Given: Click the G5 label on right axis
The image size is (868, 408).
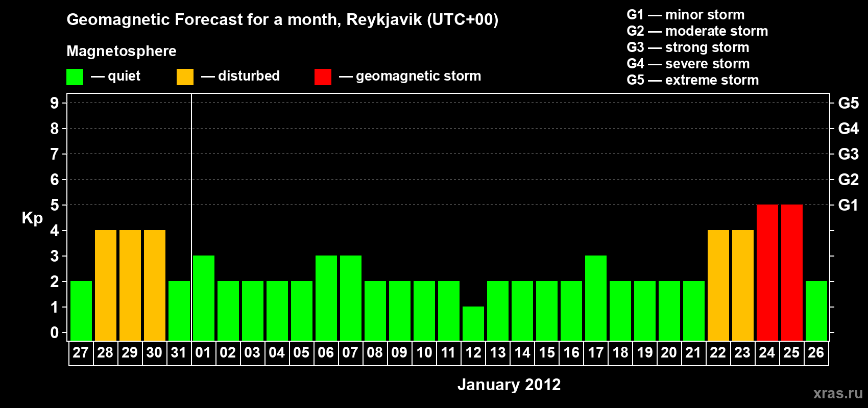Looking at the screenshot, I should point(849,103).
